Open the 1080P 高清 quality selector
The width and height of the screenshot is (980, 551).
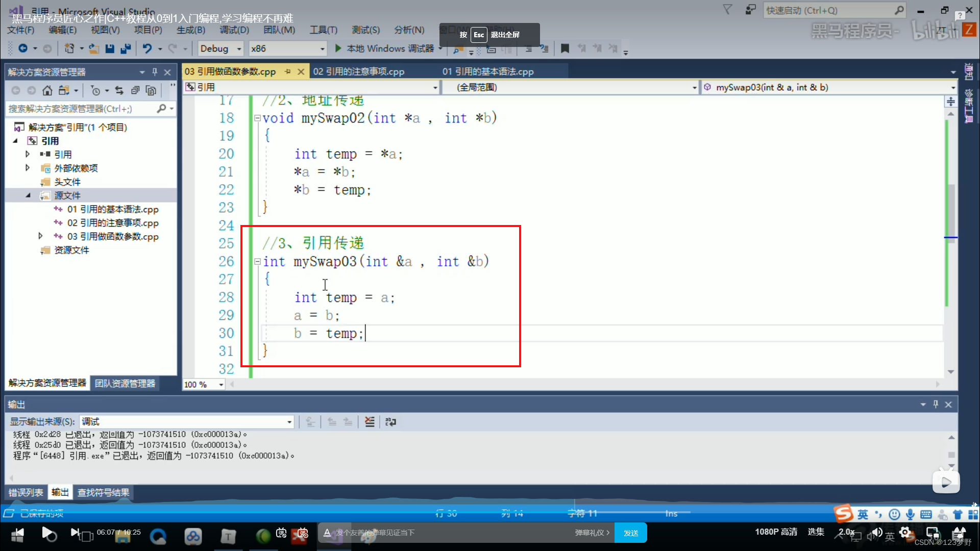[776, 532]
